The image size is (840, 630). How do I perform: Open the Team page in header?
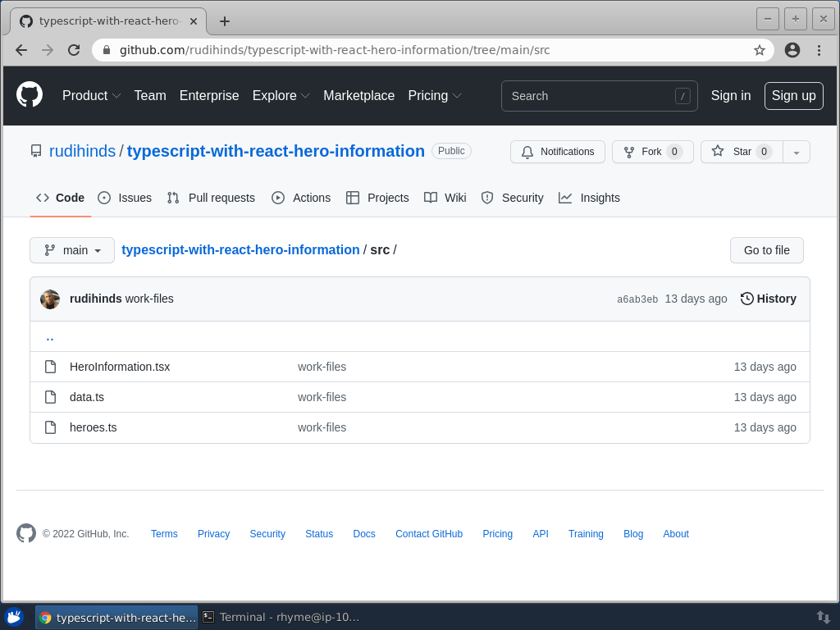(x=150, y=95)
